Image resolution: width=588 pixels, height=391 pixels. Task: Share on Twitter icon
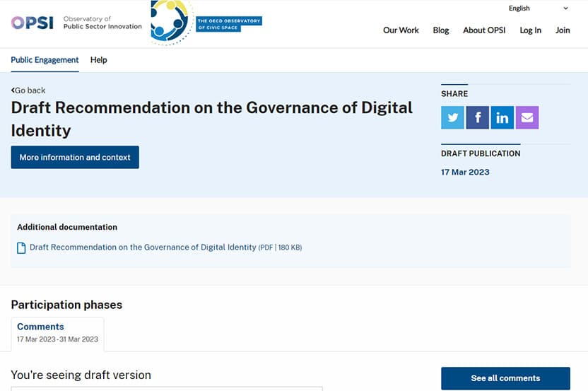coord(452,118)
